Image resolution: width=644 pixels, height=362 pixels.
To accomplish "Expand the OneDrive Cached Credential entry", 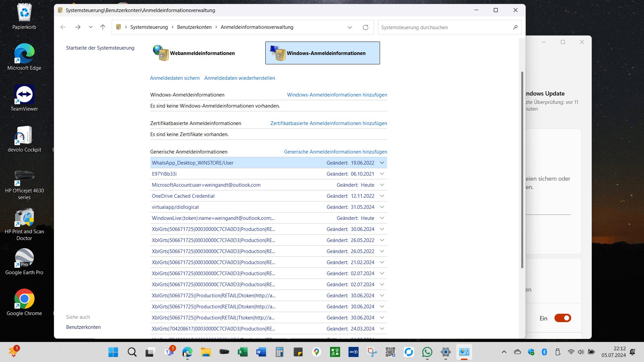I will click(382, 196).
